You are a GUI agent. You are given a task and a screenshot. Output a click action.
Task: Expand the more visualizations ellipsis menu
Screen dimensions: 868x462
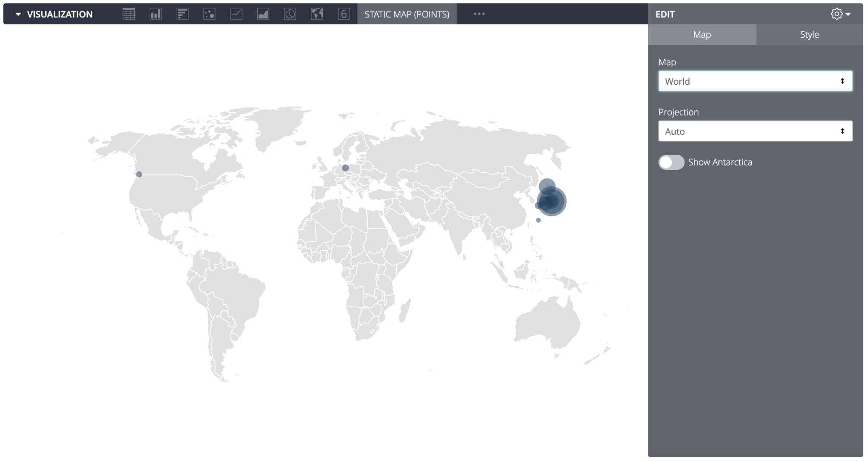click(x=479, y=14)
